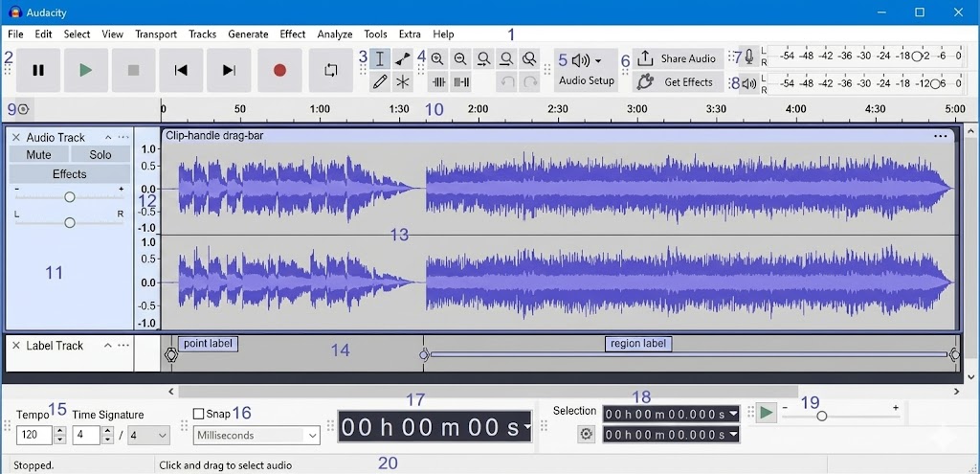Image resolution: width=980 pixels, height=474 pixels.
Task: Select the Draw pencil tool
Action: [x=380, y=82]
